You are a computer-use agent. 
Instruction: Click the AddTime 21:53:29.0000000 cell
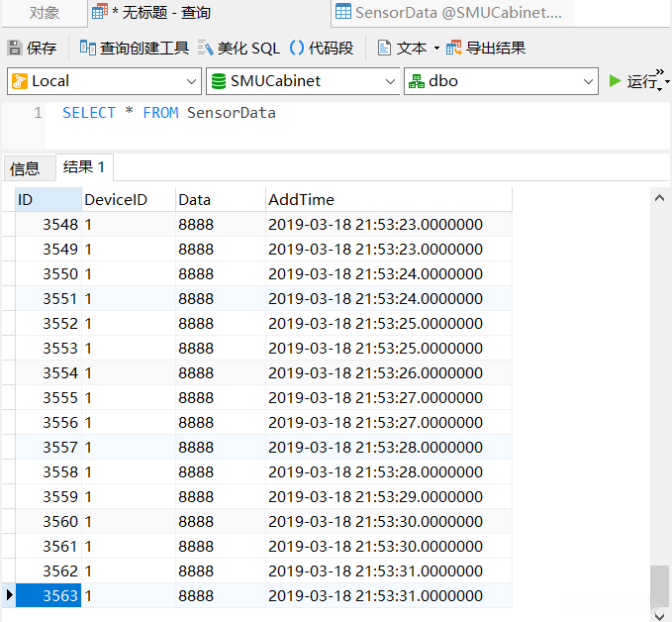[389, 497]
